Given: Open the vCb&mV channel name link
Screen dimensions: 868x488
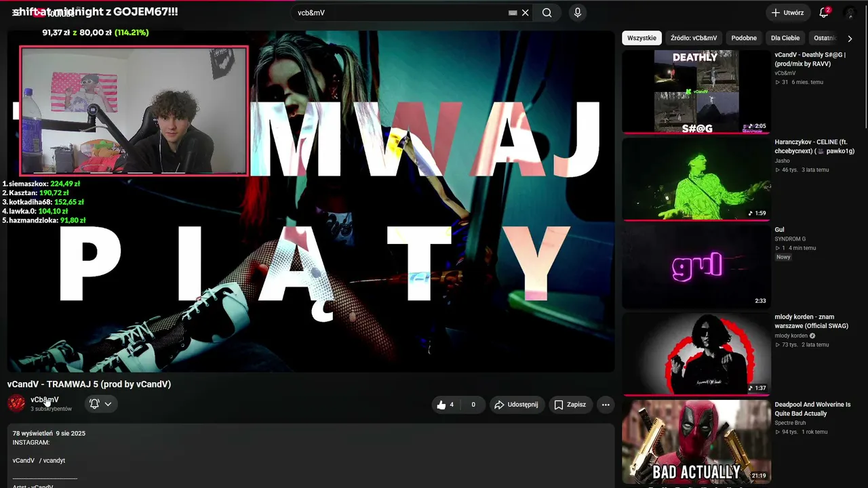Looking at the screenshot, I should click(45, 400).
